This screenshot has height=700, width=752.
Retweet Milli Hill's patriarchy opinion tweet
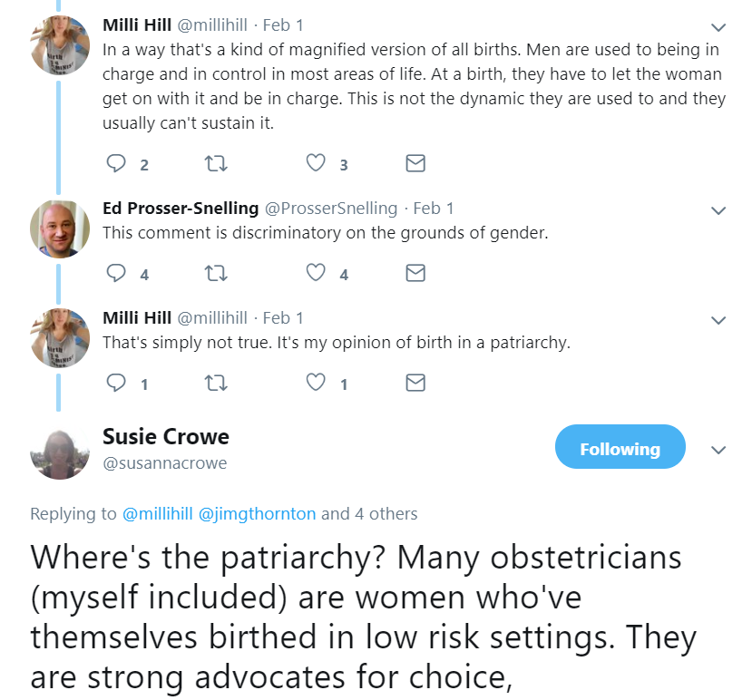(216, 383)
